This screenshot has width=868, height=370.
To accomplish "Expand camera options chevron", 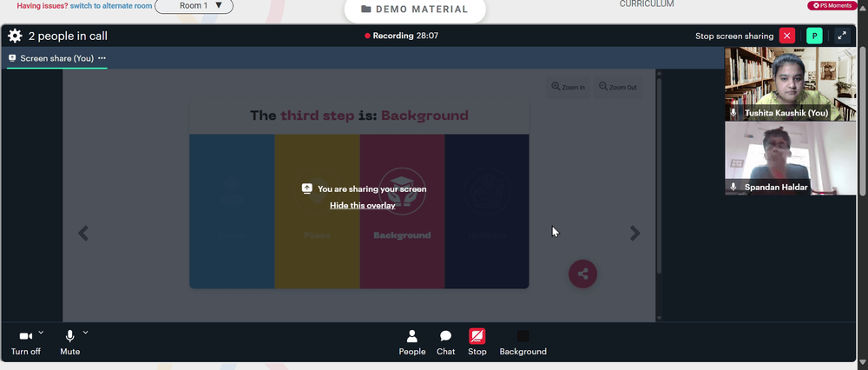I will tap(41, 333).
